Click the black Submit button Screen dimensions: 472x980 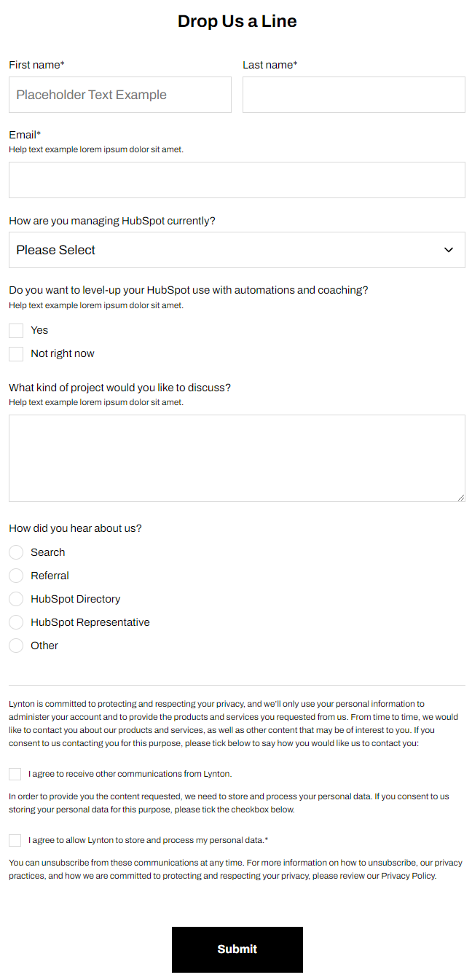click(237, 949)
